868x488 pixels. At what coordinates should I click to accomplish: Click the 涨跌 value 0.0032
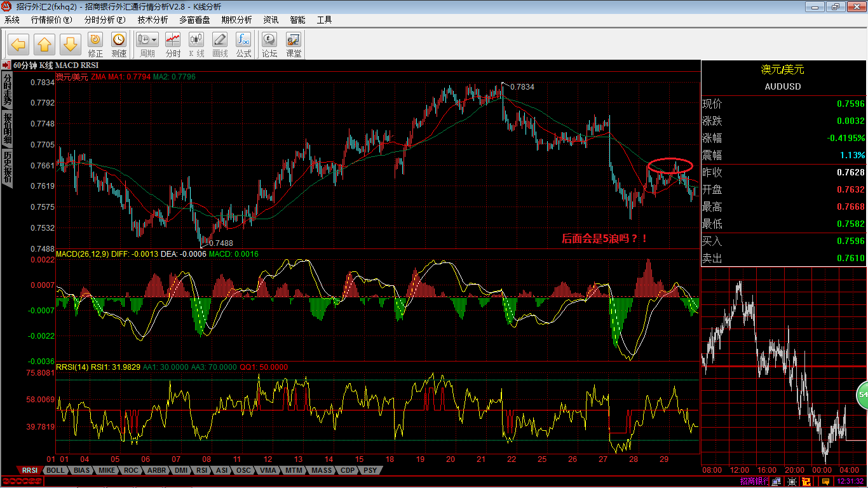coord(850,121)
